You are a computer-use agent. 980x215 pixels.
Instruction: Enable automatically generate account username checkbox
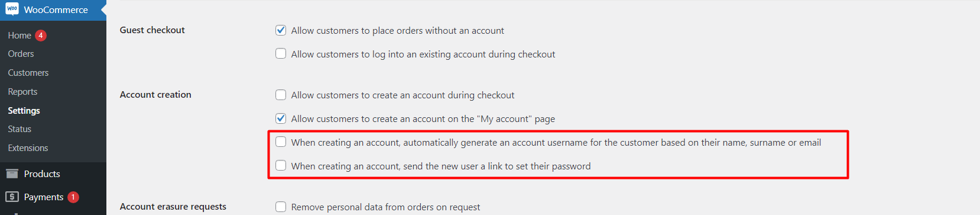[x=281, y=142]
